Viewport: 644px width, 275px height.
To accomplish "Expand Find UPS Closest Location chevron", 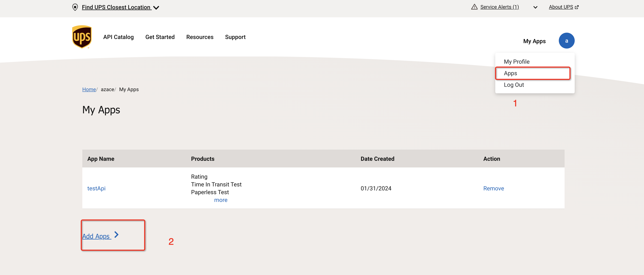I will click(156, 8).
